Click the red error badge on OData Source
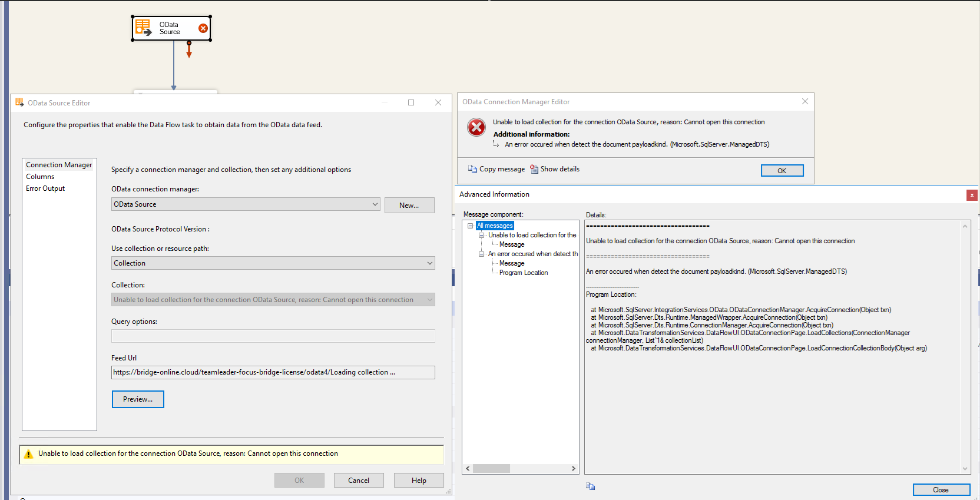The width and height of the screenshot is (980, 500). point(203,28)
